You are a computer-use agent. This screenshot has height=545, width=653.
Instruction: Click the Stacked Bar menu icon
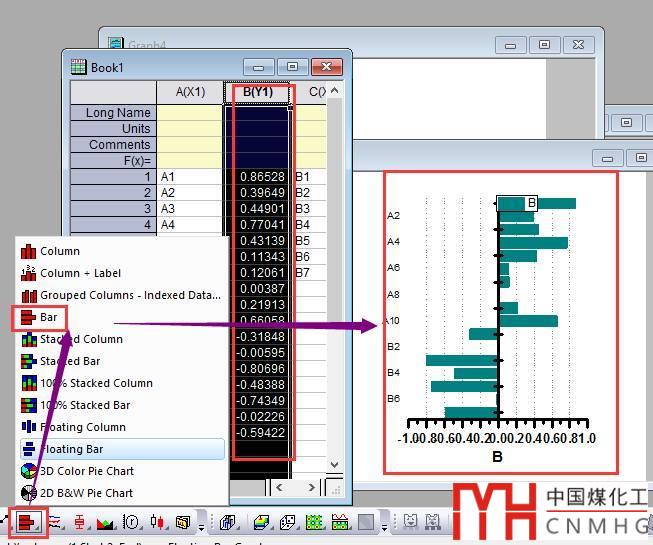[29, 361]
